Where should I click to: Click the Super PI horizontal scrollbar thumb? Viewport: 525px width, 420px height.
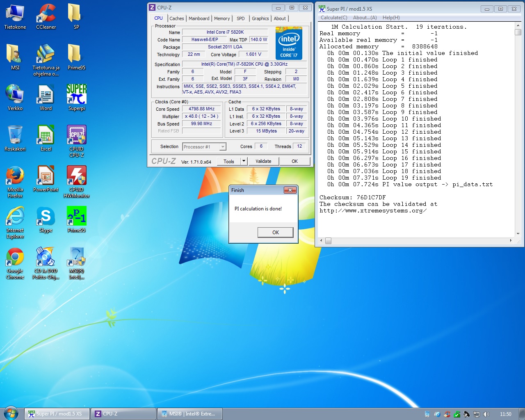[x=328, y=241]
